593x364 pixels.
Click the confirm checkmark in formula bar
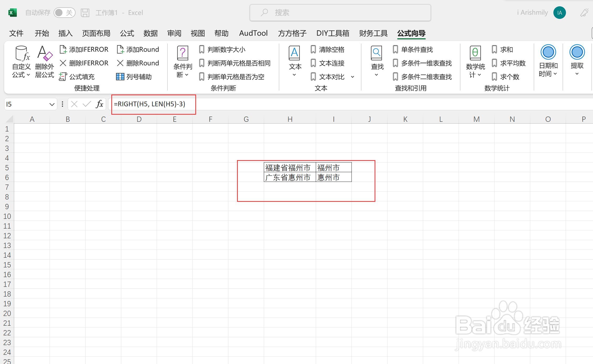click(87, 104)
